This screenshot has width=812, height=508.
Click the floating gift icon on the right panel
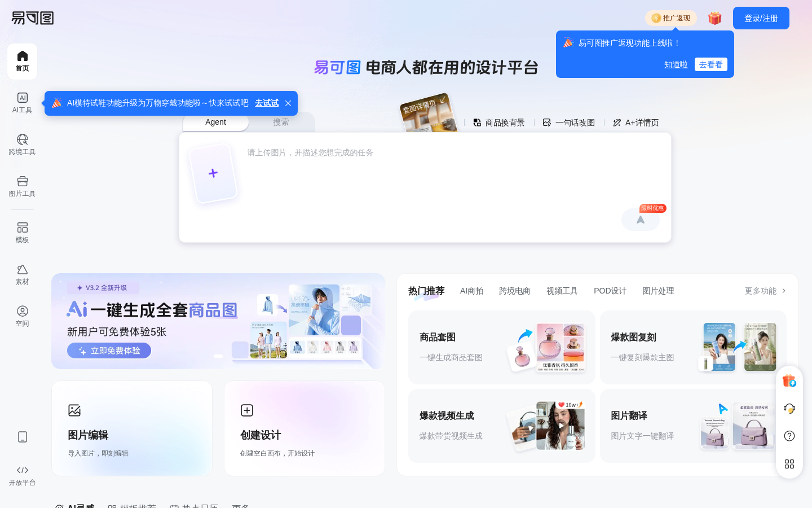click(789, 381)
